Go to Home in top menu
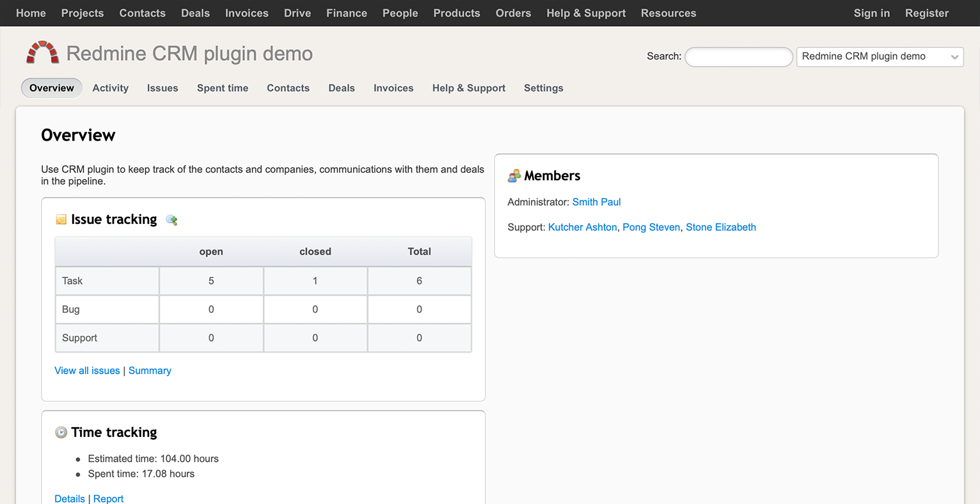 click(x=31, y=13)
